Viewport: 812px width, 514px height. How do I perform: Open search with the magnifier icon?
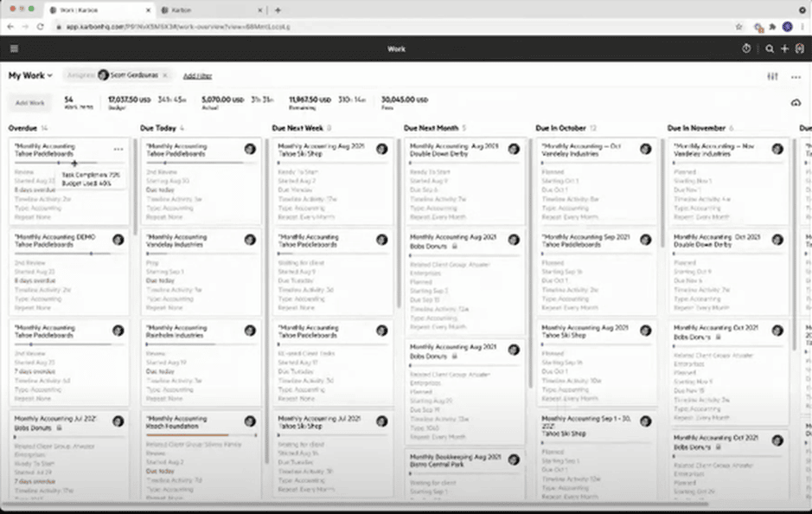pos(770,48)
